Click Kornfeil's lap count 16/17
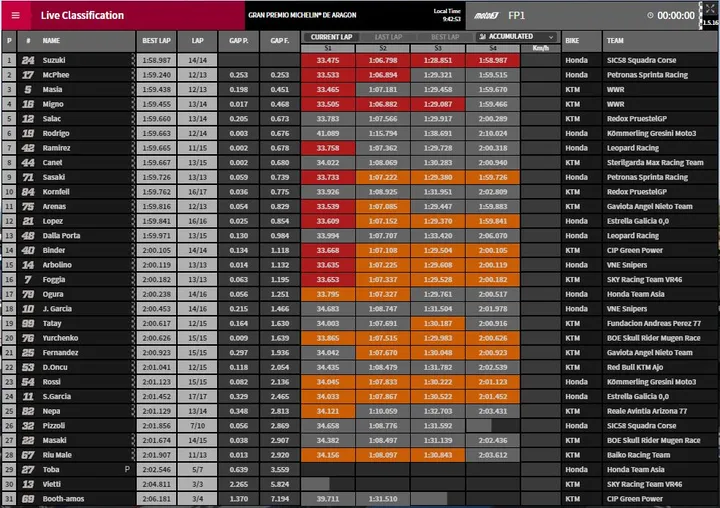 point(197,192)
